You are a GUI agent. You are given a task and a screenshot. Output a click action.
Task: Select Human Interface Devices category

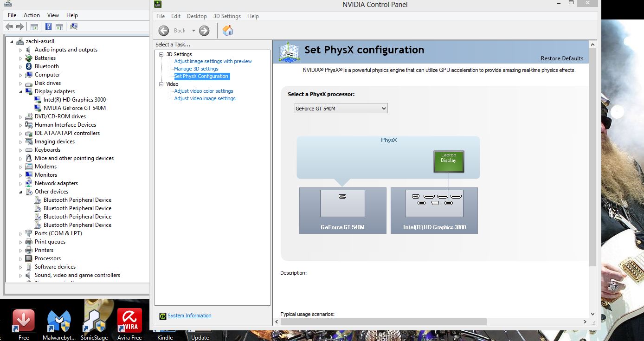pos(65,125)
